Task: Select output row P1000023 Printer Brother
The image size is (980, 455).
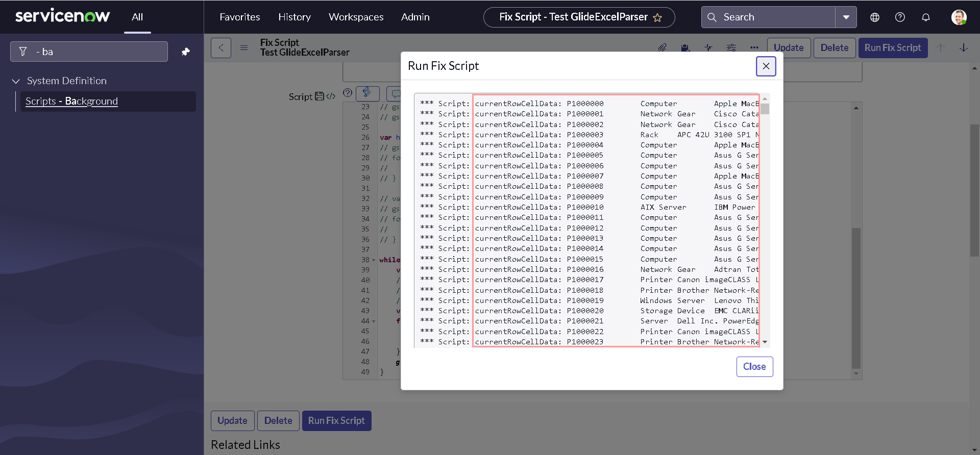Action: pos(589,342)
